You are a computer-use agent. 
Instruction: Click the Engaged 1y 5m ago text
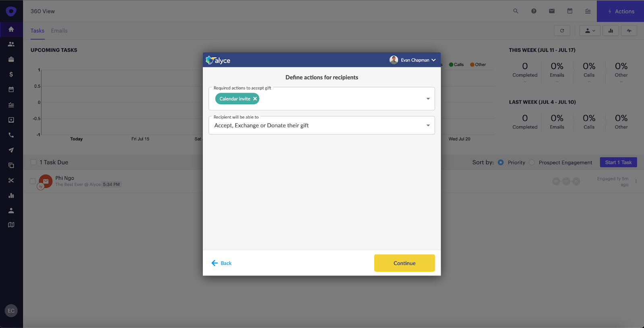tap(613, 182)
